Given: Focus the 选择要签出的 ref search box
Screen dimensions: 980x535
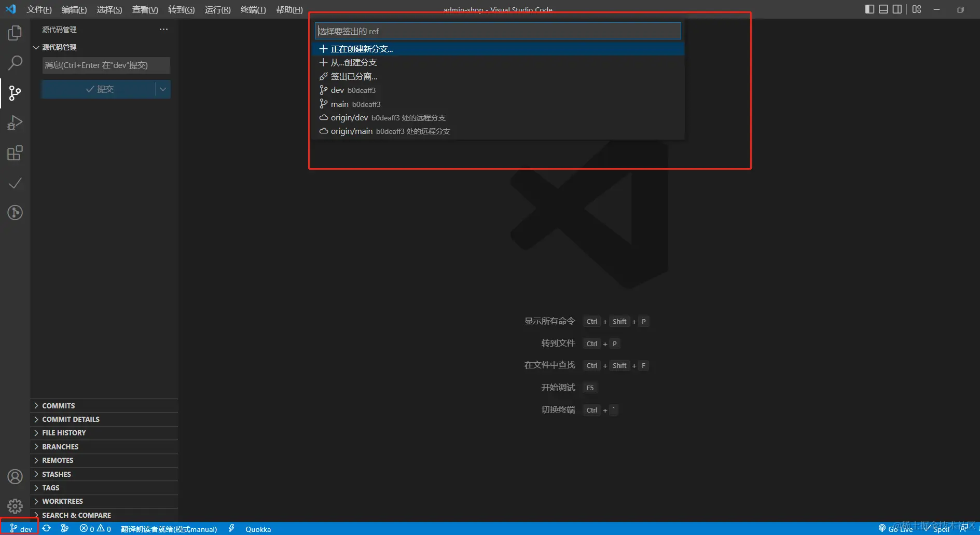Looking at the screenshot, I should pyautogui.click(x=498, y=31).
